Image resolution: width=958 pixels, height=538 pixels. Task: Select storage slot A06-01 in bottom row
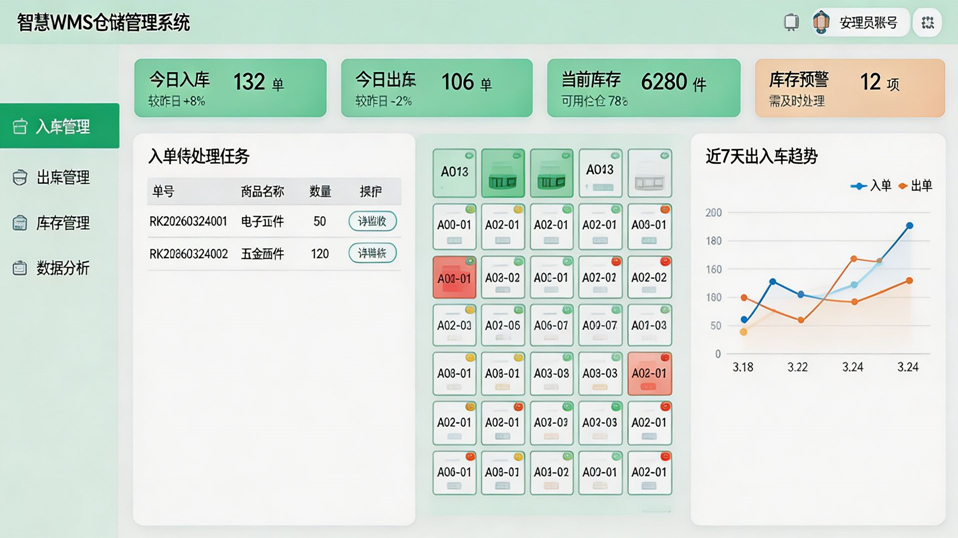coord(455,473)
